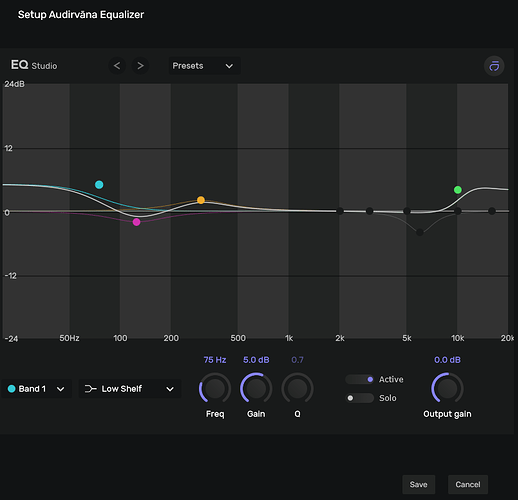Click the Save button
518x500 pixels.
[x=418, y=484]
